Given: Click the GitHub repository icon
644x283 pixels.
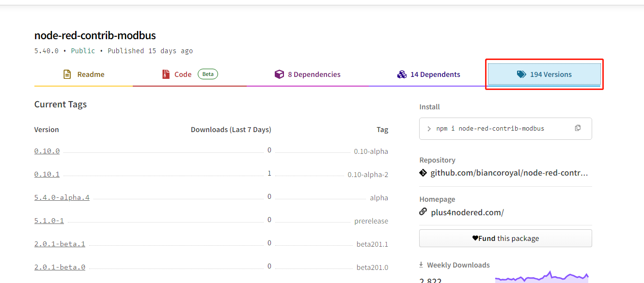Looking at the screenshot, I should [423, 173].
